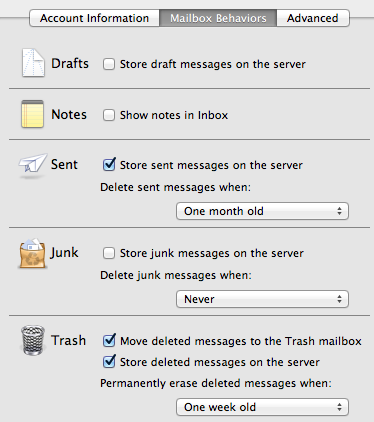Switch to the Account Information tab

(x=94, y=18)
